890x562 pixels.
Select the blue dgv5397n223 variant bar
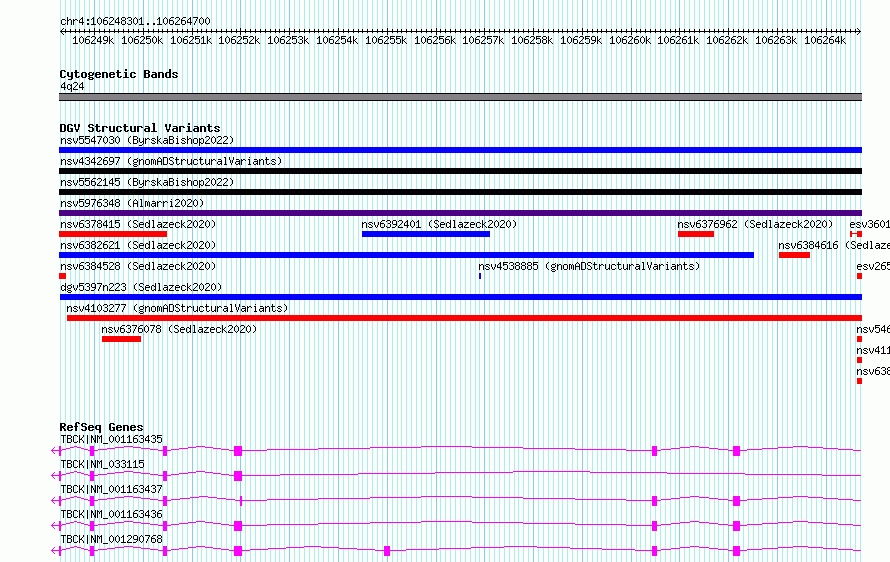tap(460, 297)
